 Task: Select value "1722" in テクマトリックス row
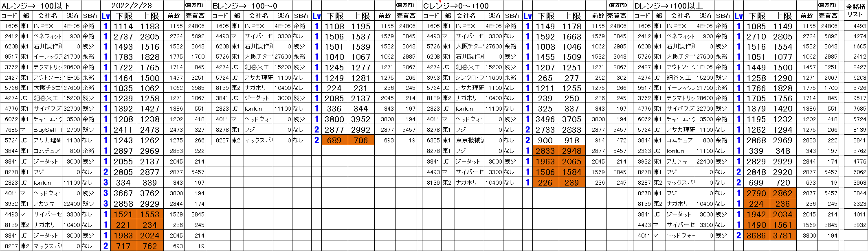[x=123, y=68]
